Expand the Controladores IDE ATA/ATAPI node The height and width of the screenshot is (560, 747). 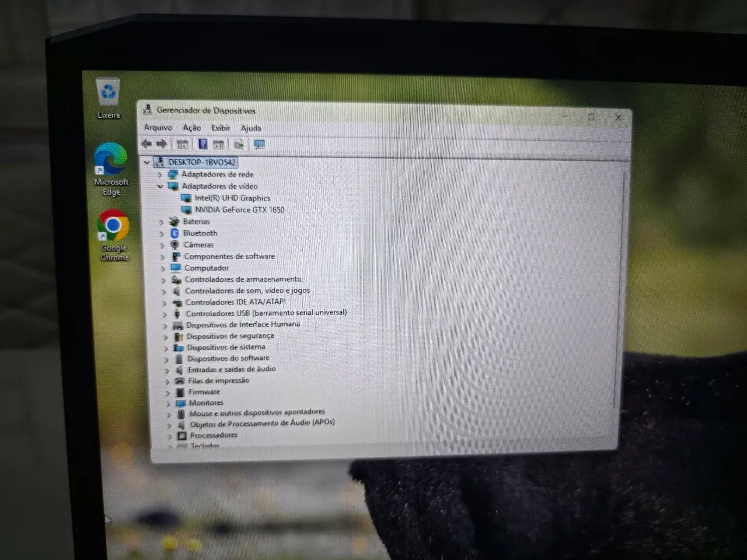tap(164, 303)
